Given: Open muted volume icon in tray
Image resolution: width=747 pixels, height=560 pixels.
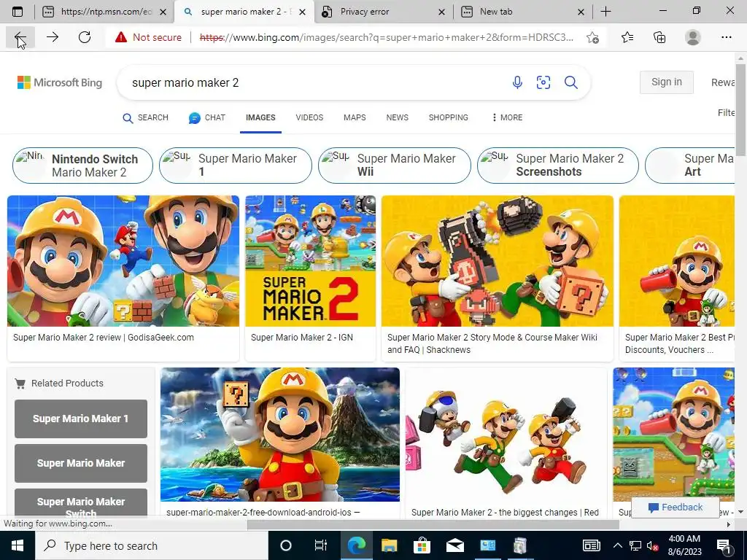Looking at the screenshot, I should point(653,545).
